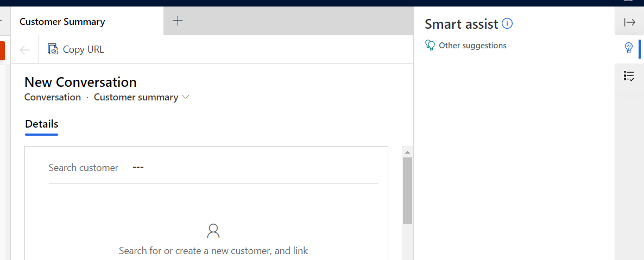
Task: Click the Search for or create a new customer text
Action: pyautogui.click(x=213, y=251)
